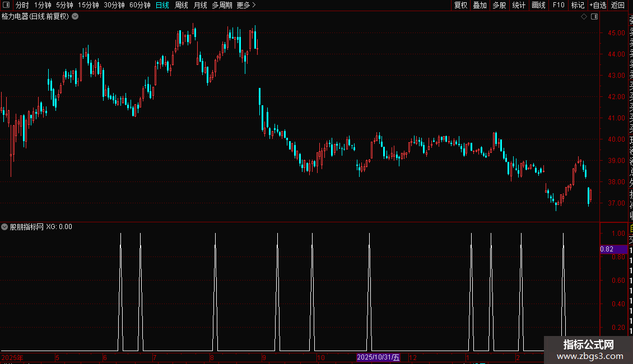
Task: Click the month 9 time axis label
Action: click(x=264, y=357)
